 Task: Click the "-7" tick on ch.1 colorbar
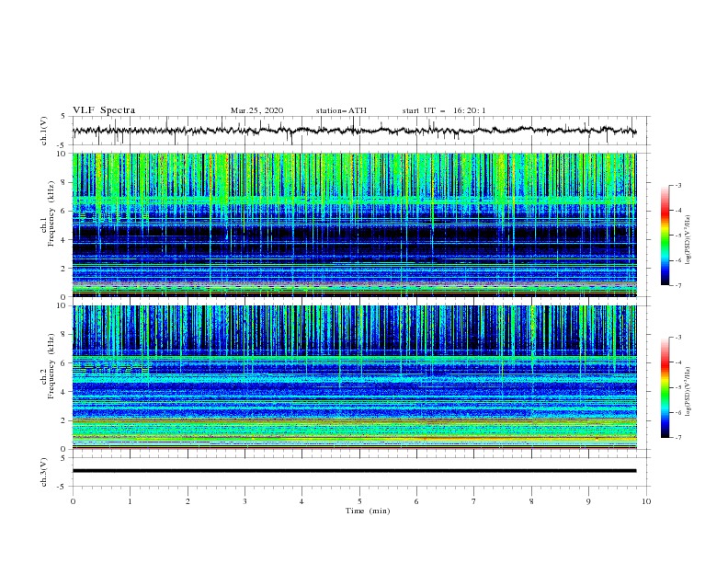[x=677, y=286]
